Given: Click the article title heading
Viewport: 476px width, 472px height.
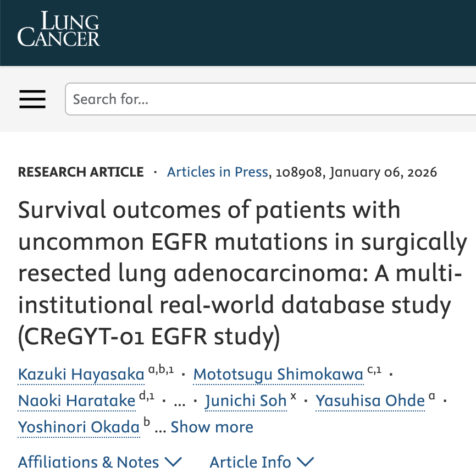Looking at the screenshot, I should pyautogui.click(x=242, y=273).
